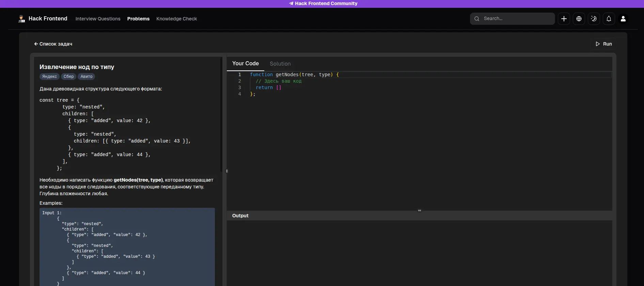The width and height of the screenshot is (644, 286).
Task: Grab the vertical splitter between description and editor
Action: point(226,171)
